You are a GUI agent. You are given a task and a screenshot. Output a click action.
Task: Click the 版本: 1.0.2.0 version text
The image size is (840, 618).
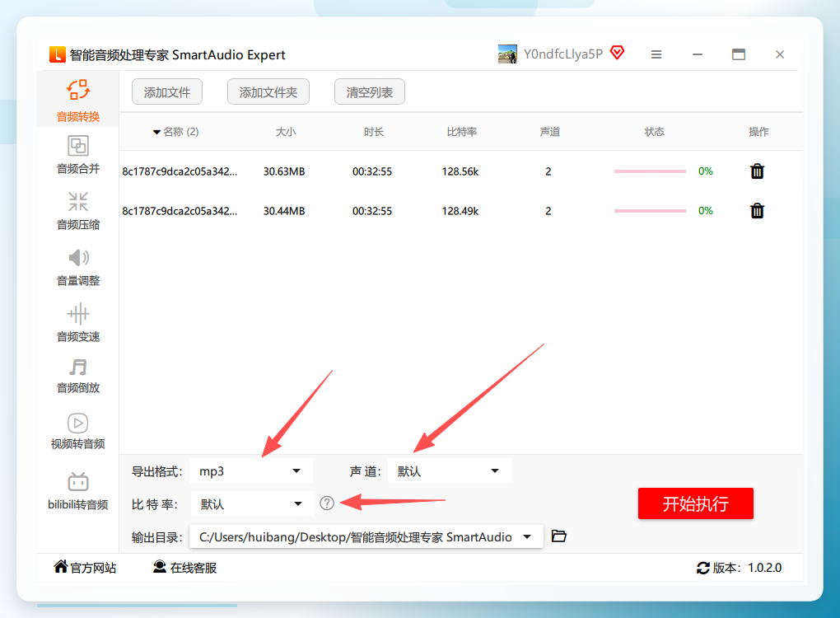747,568
